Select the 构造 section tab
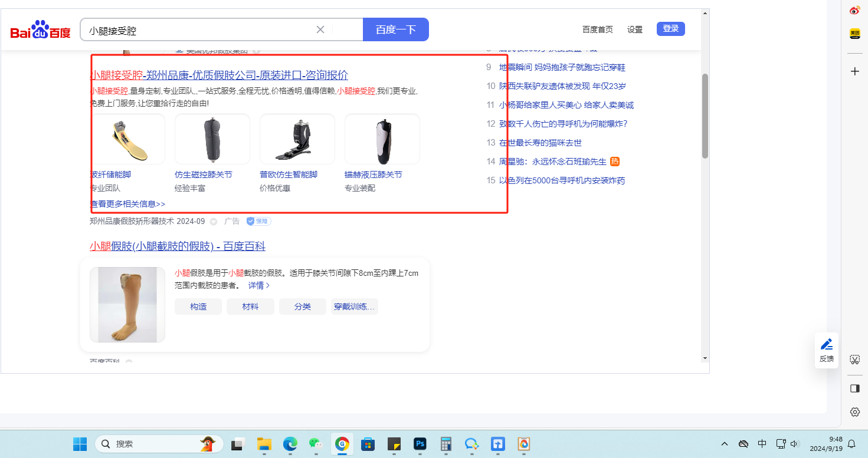 click(x=198, y=307)
